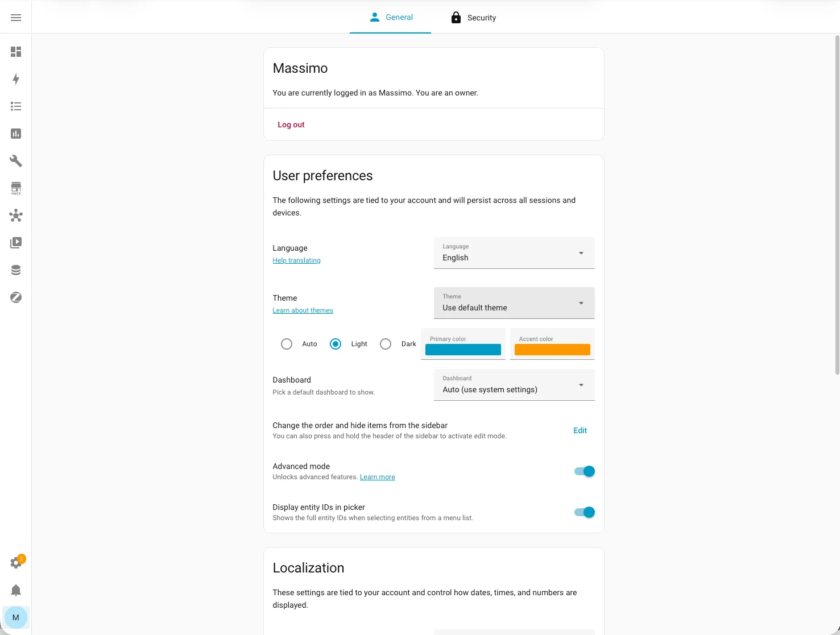Image resolution: width=840 pixels, height=635 pixels.
Task: Open the Help translating link
Action: [x=296, y=260]
